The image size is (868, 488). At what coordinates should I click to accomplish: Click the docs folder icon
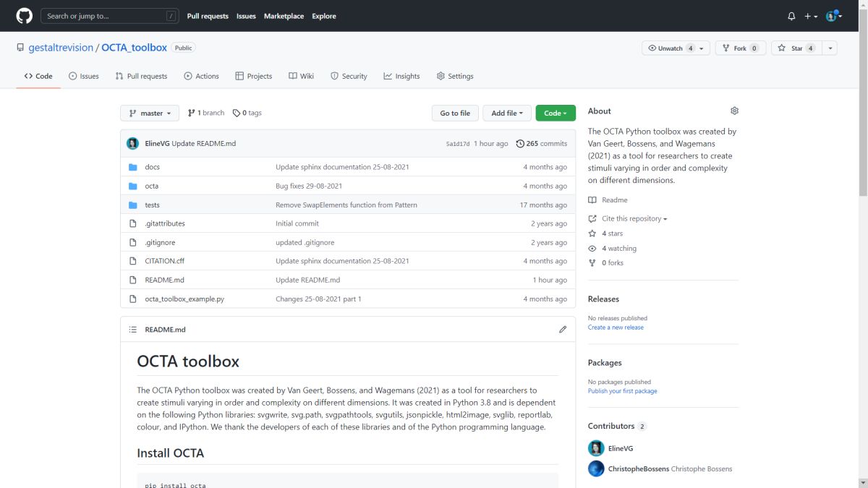tap(132, 167)
